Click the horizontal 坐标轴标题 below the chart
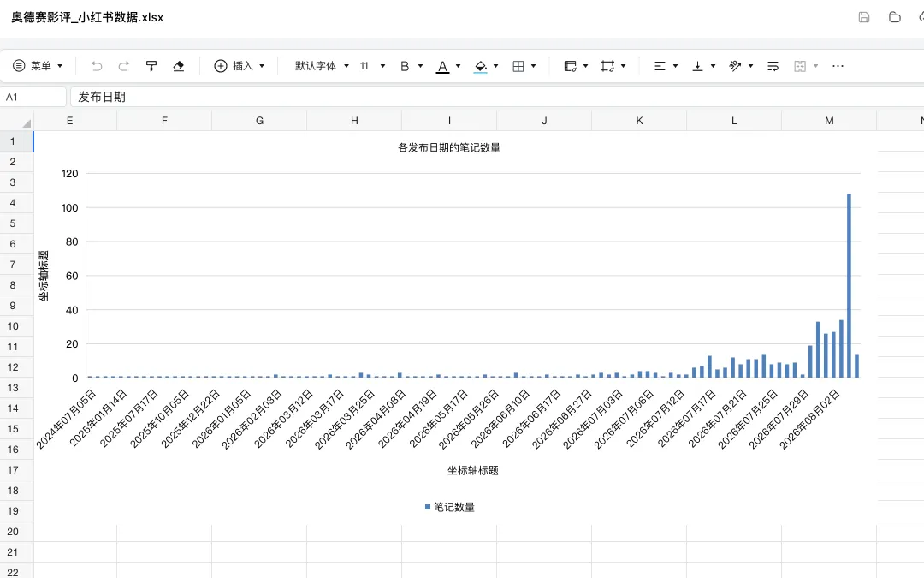Viewport: 924px width, 578px height. (x=472, y=470)
